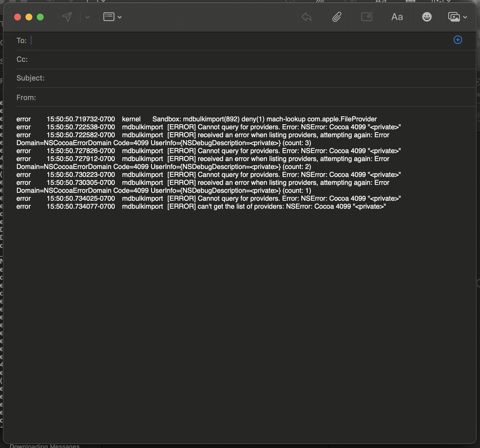Expand the chevron next to the Send button
The image size is (480, 448).
pyautogui.click(x=87, y=17)
